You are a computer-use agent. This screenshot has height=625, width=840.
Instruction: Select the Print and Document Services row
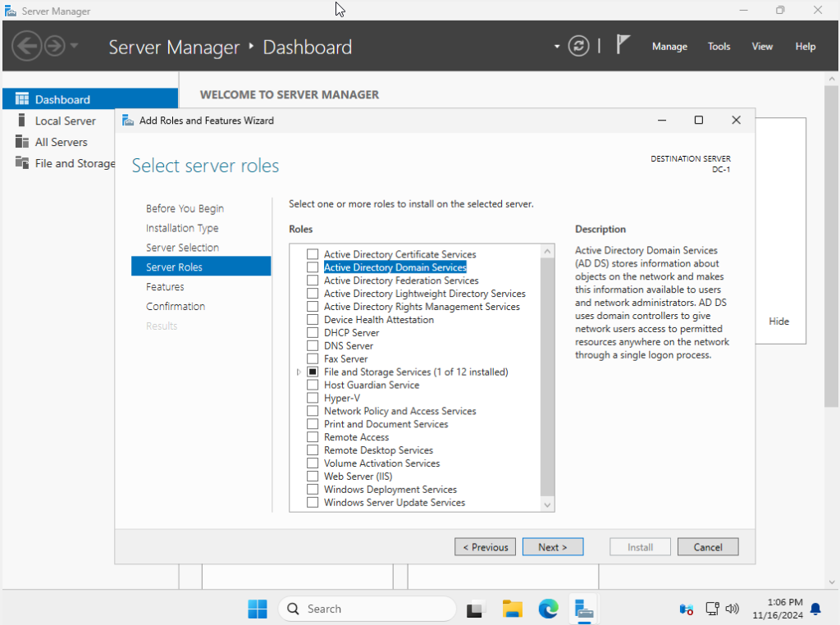point(386,424)
